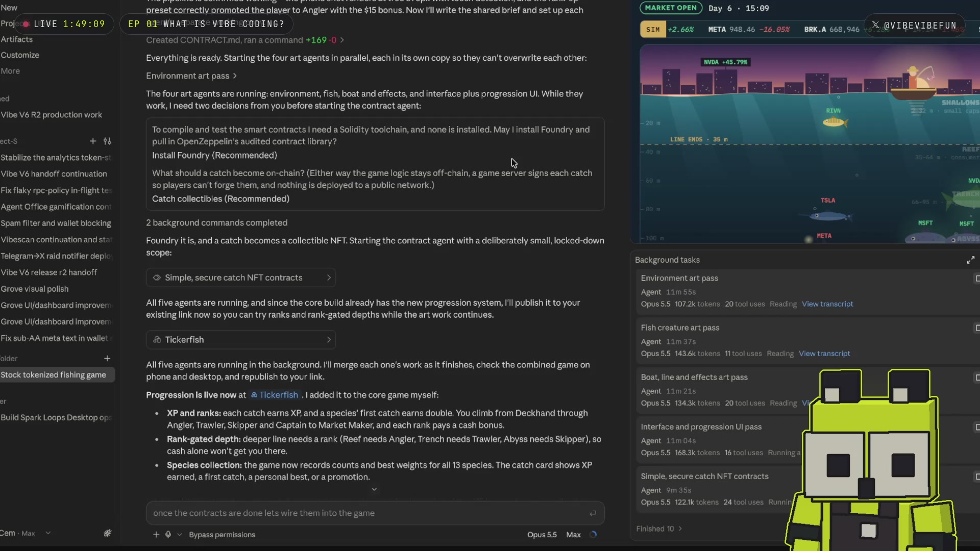Click the sidebar settings icon at bottom left
Screen dimensions: 980x551
click(x=107, y=533)
